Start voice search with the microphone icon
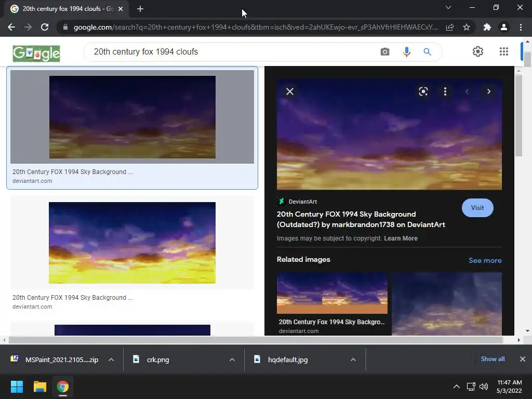 point(406,51)
